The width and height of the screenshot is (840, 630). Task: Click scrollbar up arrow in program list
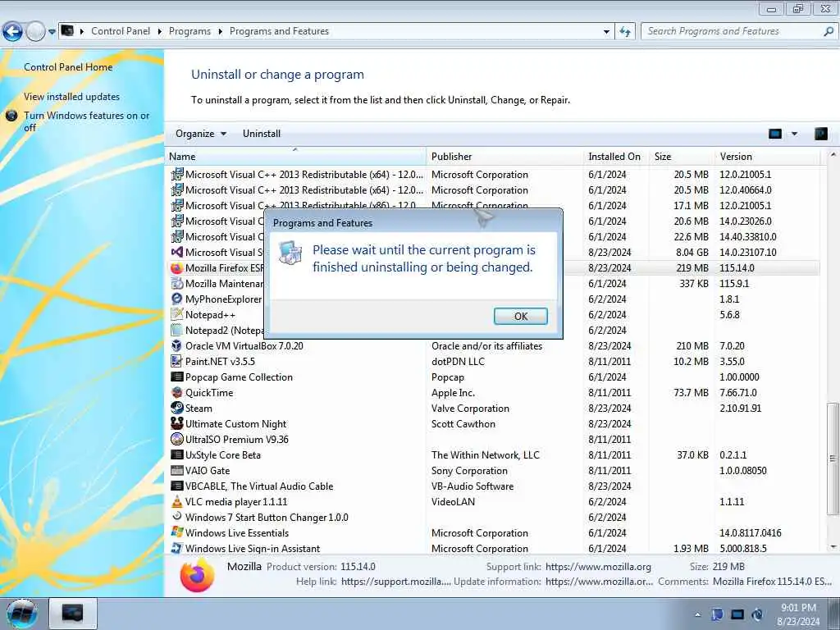pyautogui.click(x=833, y=155)
